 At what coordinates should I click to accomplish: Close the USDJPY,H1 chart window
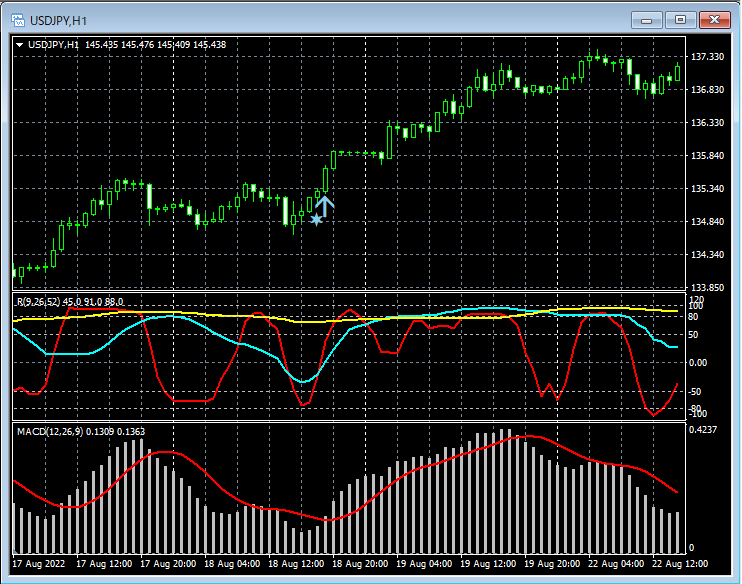[714, 19]
